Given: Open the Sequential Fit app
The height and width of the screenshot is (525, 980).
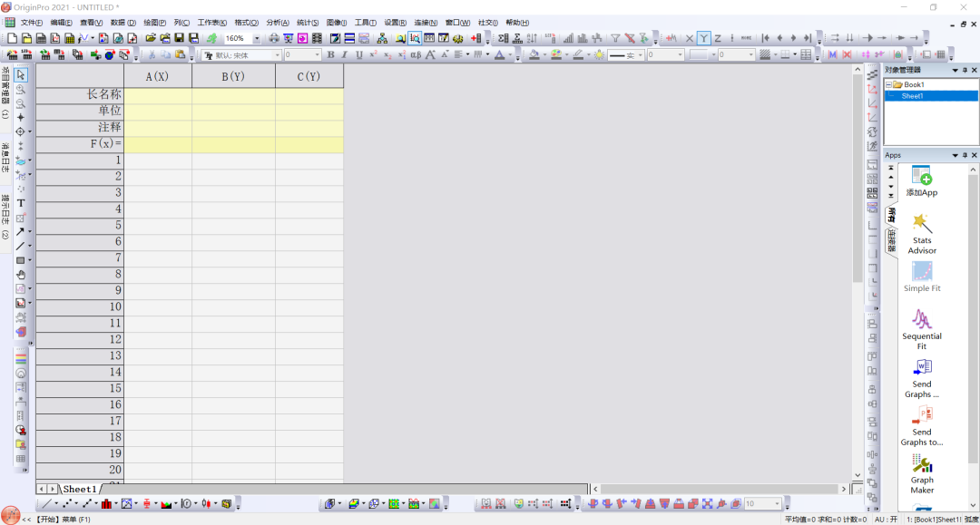Looking at the screenshot, I should 922,330.
